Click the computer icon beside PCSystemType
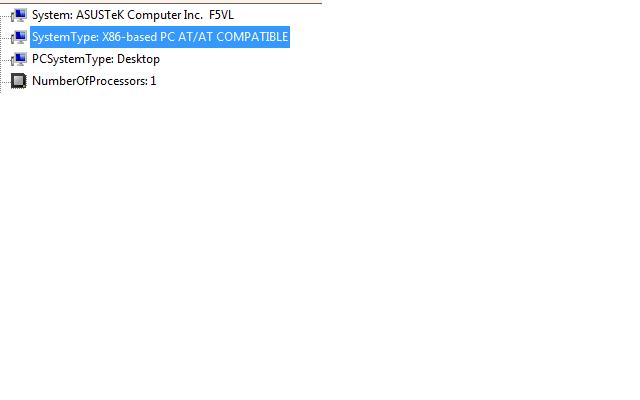Viewport: 640px width, 400px height. coord(19,59)
